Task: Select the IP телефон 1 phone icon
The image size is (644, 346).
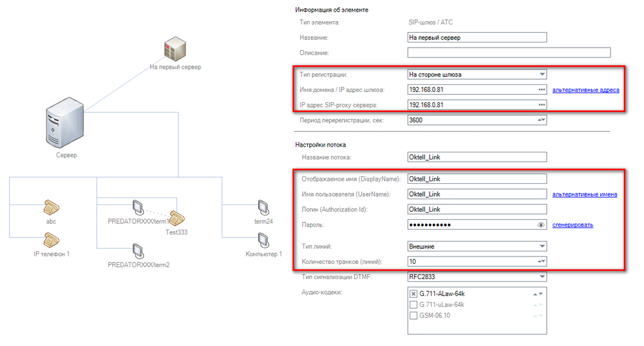Action: point(52,241)
